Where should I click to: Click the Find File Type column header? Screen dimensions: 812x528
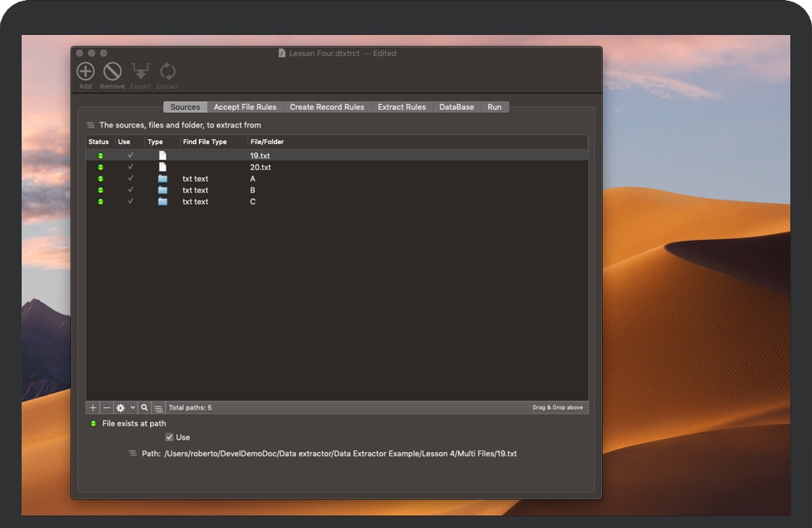tap(205, 142)
